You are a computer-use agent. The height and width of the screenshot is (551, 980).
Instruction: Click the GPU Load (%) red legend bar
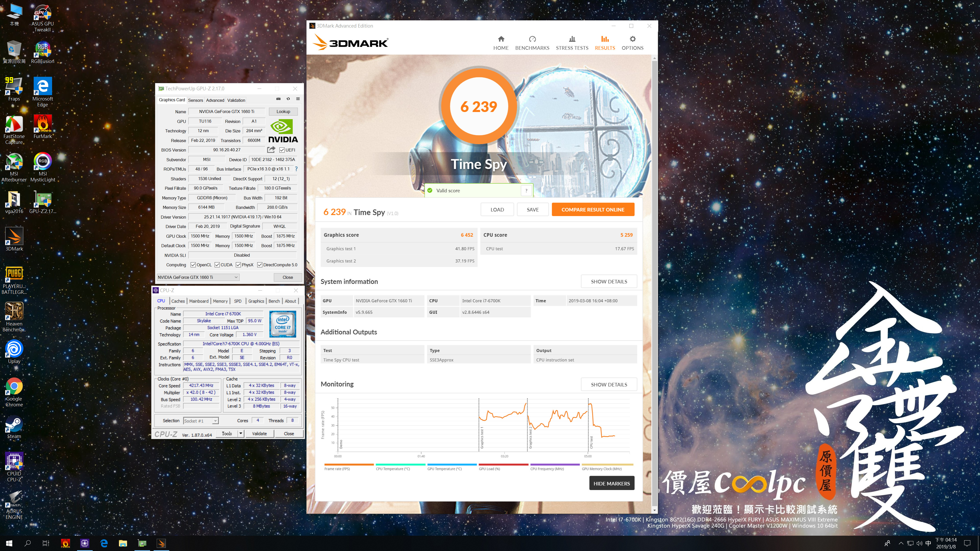pyautogui.click(x=503, y=464)
